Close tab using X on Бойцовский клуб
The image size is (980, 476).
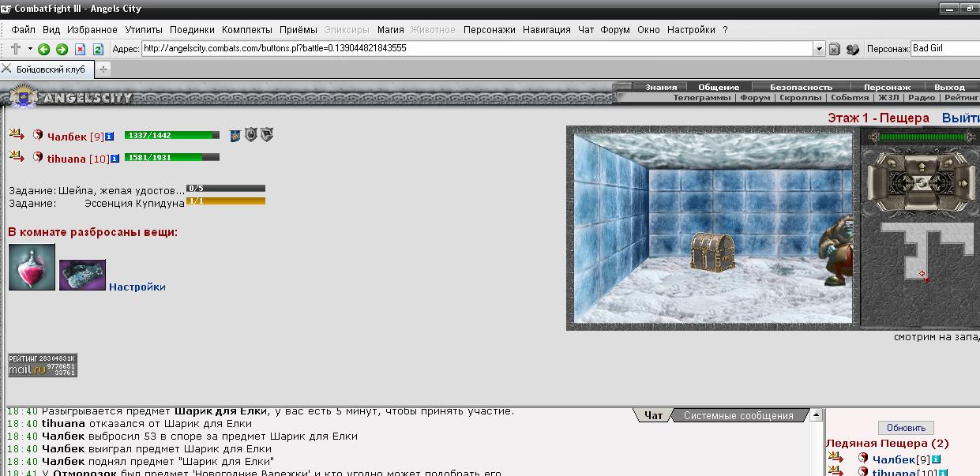click(6, 69)
